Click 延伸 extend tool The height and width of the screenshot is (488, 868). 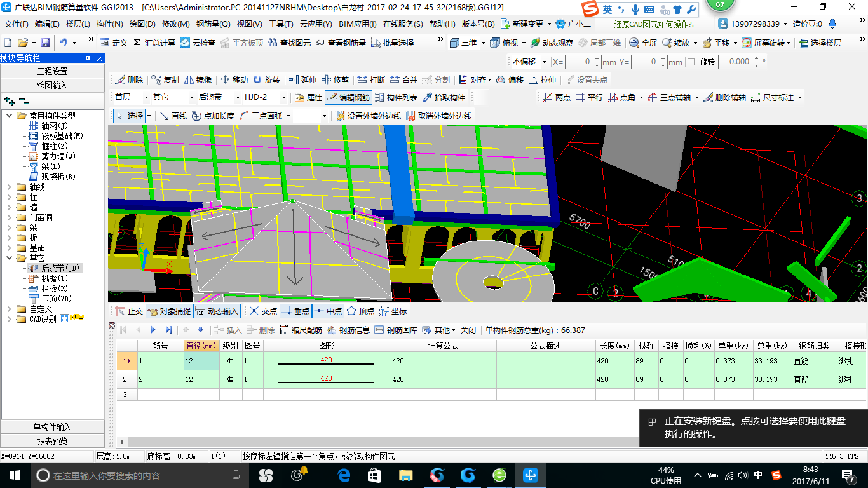tap(302, 79)
